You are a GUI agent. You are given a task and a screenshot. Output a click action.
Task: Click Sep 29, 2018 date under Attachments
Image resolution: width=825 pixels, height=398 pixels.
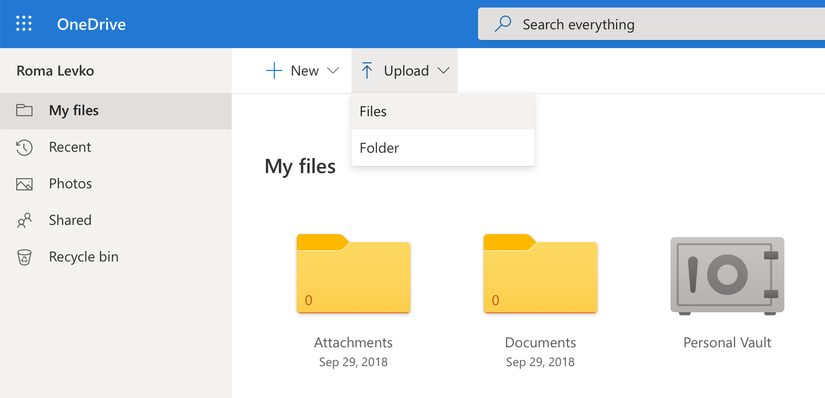[x=354, y=362]
